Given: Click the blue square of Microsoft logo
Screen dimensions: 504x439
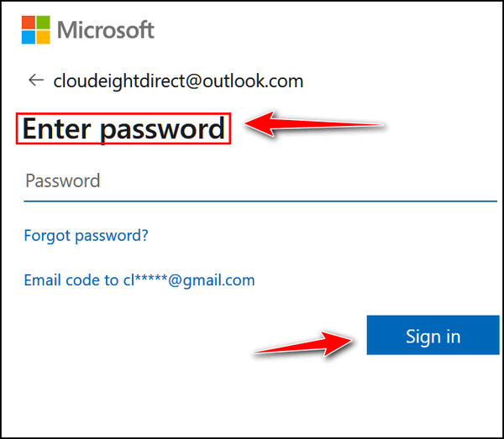Looking at the screenshot, I should coord(29,37).
